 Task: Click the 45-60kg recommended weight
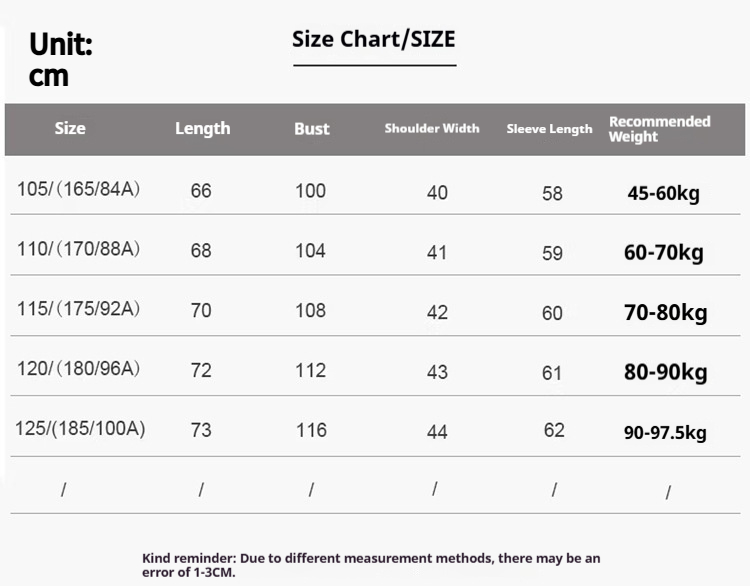(x=663, y=193)
